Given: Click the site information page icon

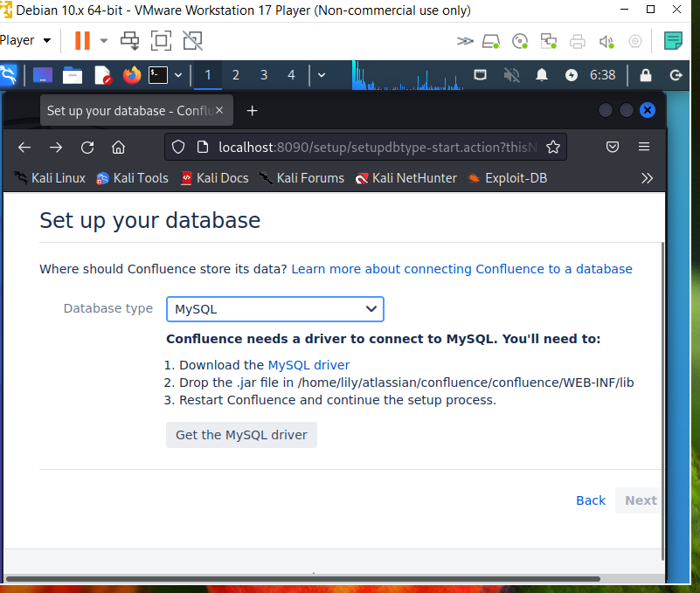Looking at the screenshot, I should point(203,147).
